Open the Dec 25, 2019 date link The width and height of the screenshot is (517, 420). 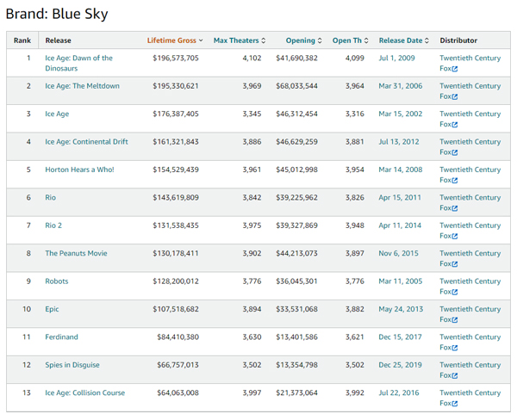[x=400, y=365]
